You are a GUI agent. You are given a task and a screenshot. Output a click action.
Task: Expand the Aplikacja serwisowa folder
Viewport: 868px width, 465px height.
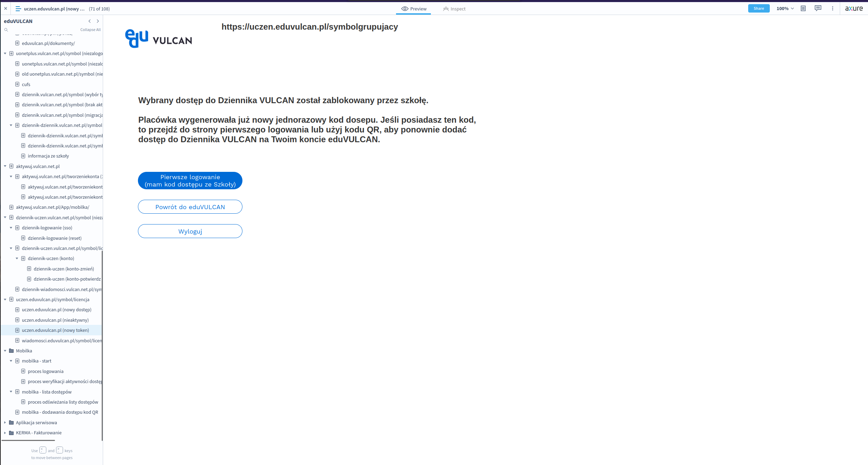pos(5,422)
